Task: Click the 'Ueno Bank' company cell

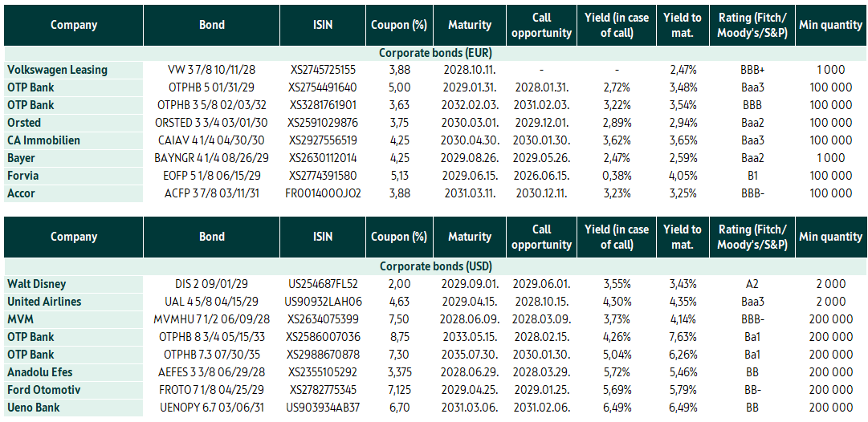Action: pos(73,408)
